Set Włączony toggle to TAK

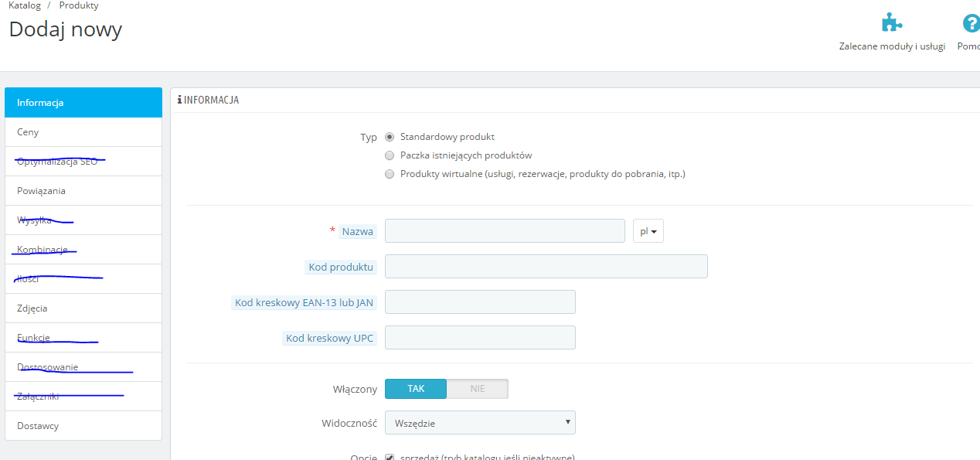pyautogui.click(x=416, y=389)
